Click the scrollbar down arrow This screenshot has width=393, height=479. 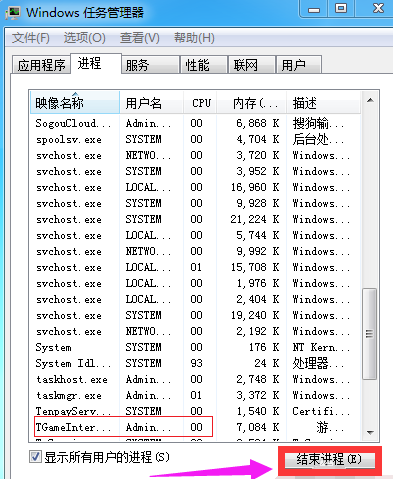click(x=370, y=432)
